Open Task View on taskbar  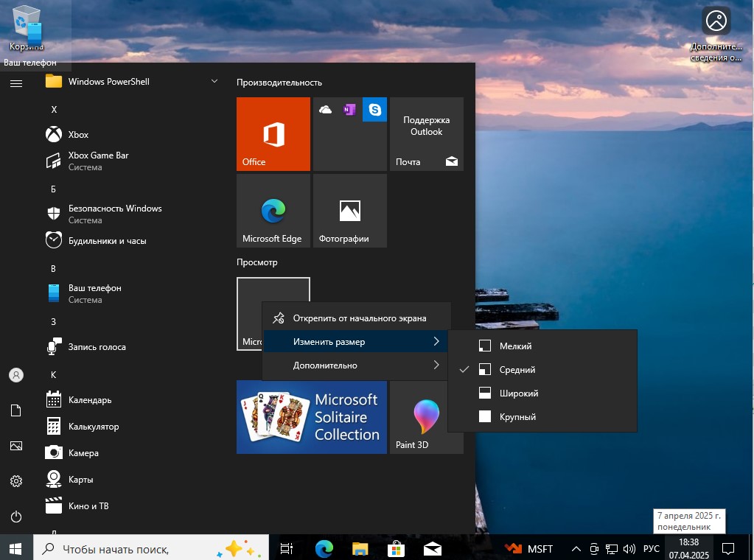click(x=287, y=548)
